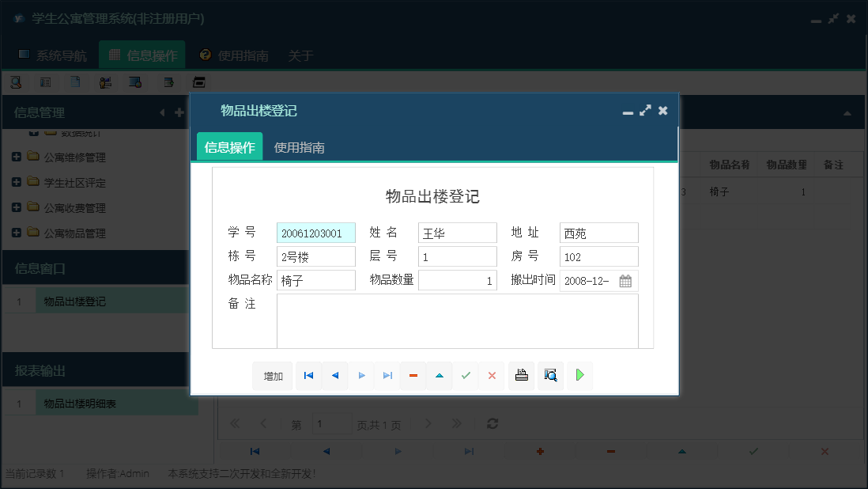This screenshot has height=489, width=868.
Task: Click the green run arrow in the dialog
Action: [579, 375]
